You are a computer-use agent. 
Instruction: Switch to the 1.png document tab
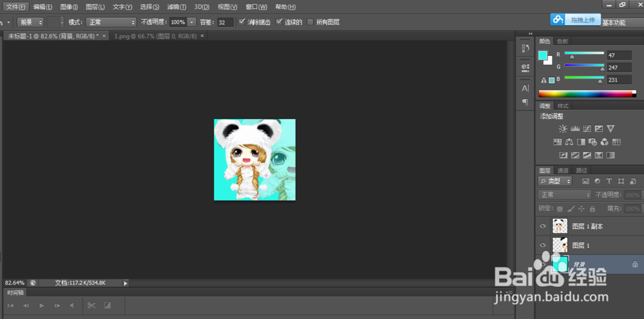[157, 36]
